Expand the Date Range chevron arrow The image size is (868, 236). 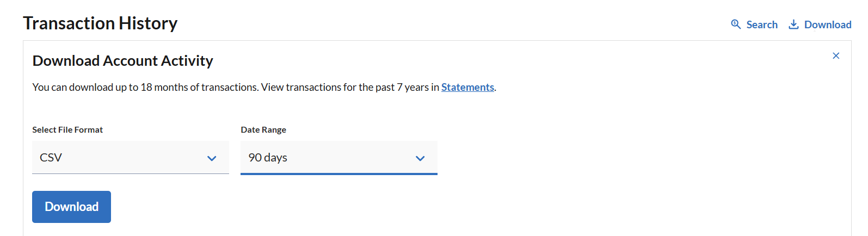(x=420, y=158)
